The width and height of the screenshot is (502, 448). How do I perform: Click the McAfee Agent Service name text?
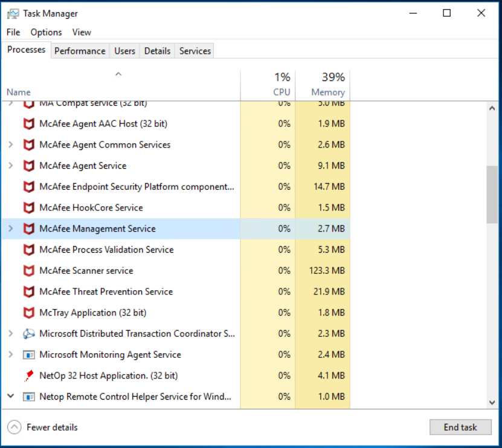(x=83, y=166)
